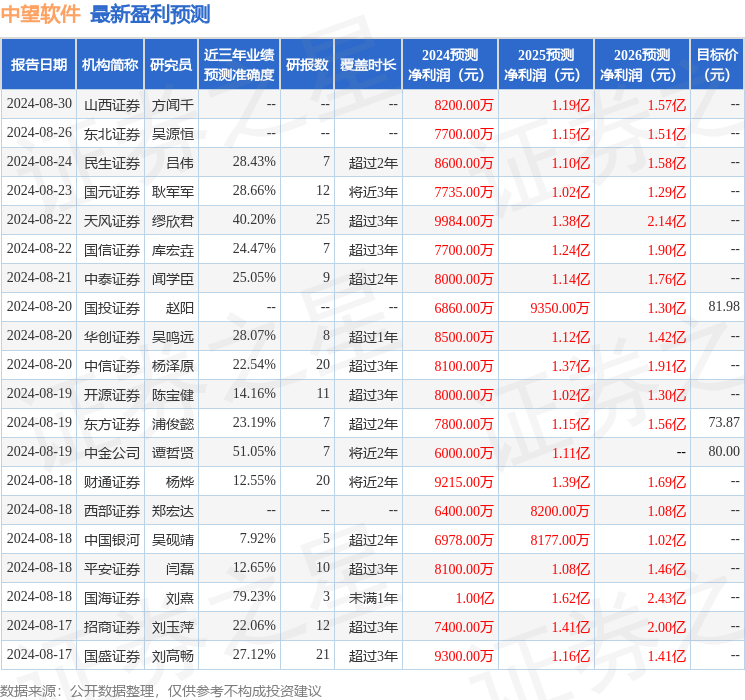Click analyst name 闫磊
This screenshot has height=700, width=745.
180,569
